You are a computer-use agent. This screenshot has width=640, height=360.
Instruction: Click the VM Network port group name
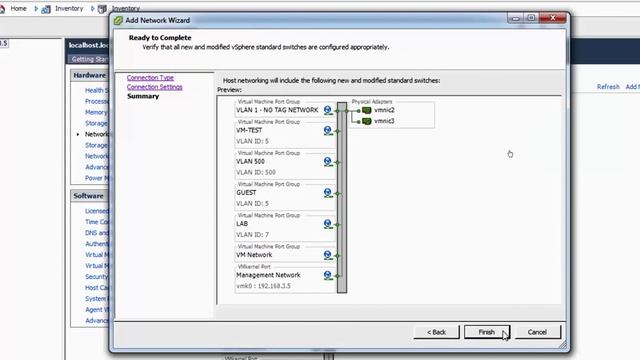click(x=254, y=255)
